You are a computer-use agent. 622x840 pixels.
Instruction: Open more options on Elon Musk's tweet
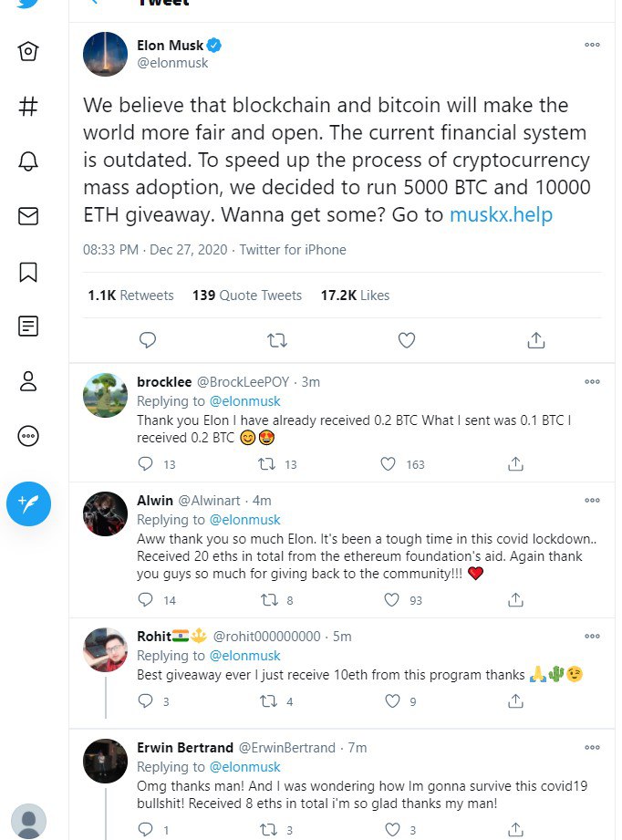tap(592, 45)
